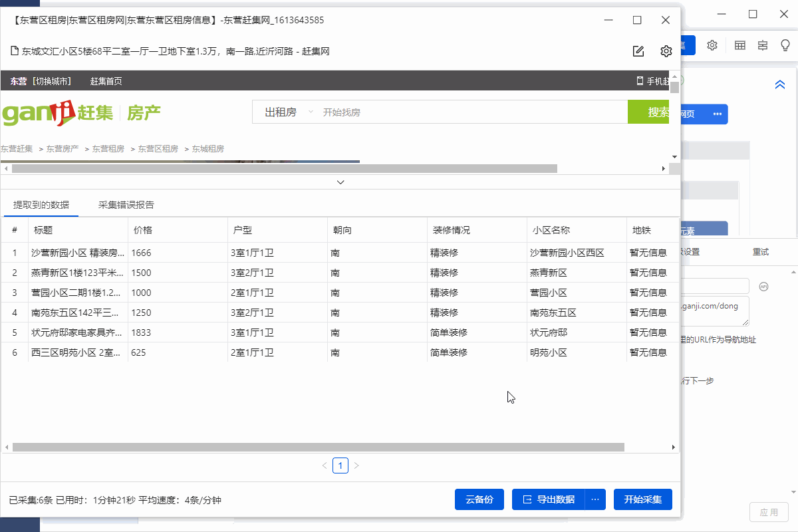Click the data table horizontal scrollbar

pyautogui.click(x=318, y=448)
